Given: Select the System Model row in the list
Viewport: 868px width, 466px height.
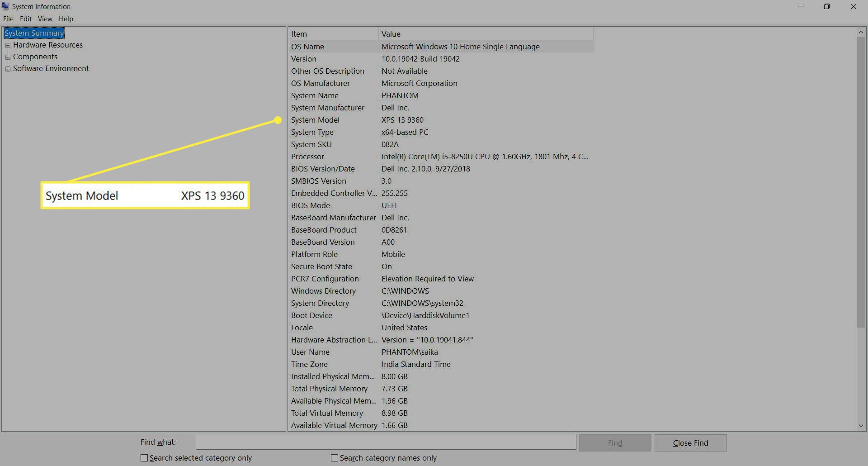Looking at the screenshot, I should 441,120.
